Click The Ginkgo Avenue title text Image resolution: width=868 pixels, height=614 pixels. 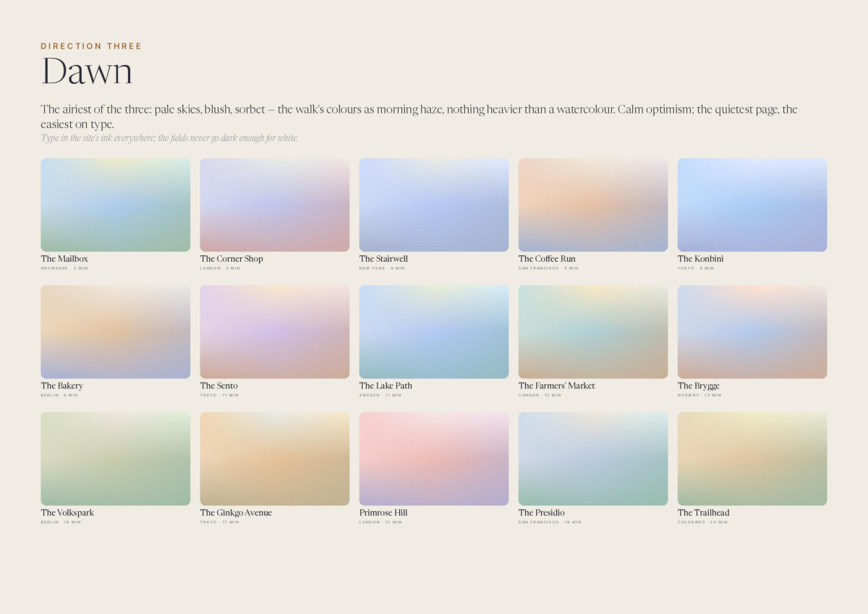tap(236, 513)
